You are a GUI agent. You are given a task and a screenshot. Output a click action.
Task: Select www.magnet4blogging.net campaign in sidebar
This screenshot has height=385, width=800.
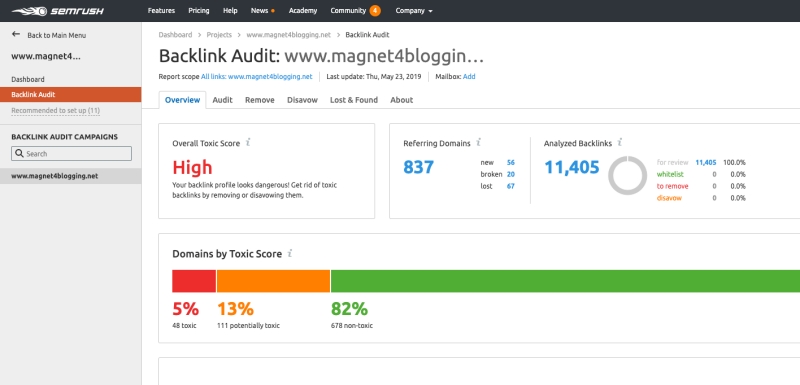(x=70, y=176)
